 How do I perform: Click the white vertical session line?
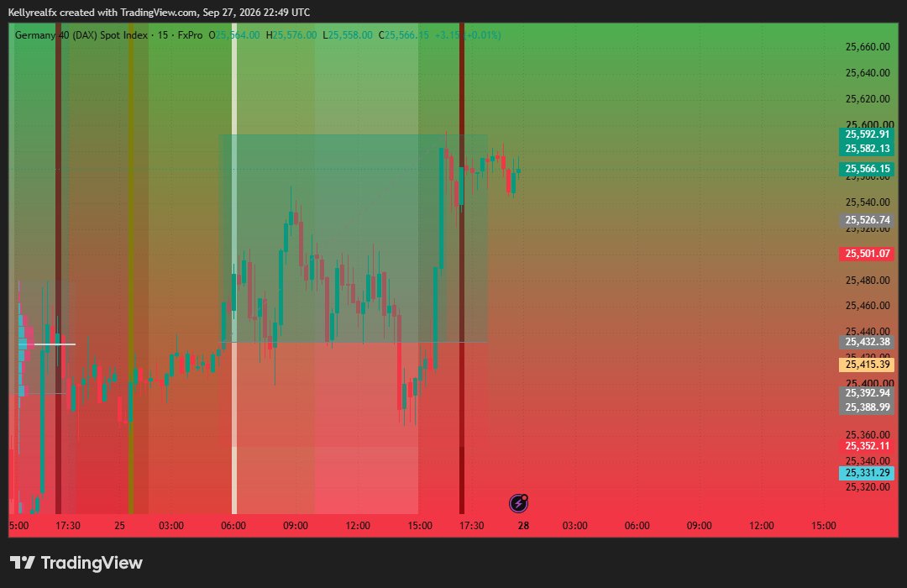[x=234, y=269]
